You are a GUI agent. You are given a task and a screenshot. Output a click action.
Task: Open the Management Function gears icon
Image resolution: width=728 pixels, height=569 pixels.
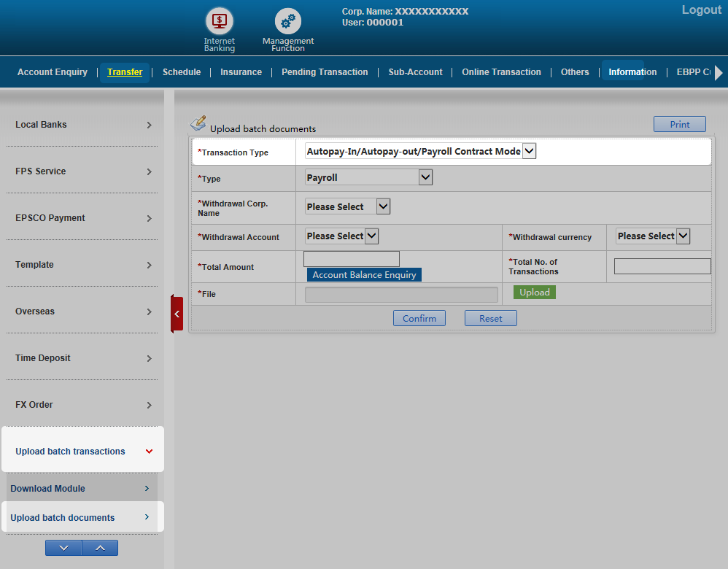coord(288,21)
